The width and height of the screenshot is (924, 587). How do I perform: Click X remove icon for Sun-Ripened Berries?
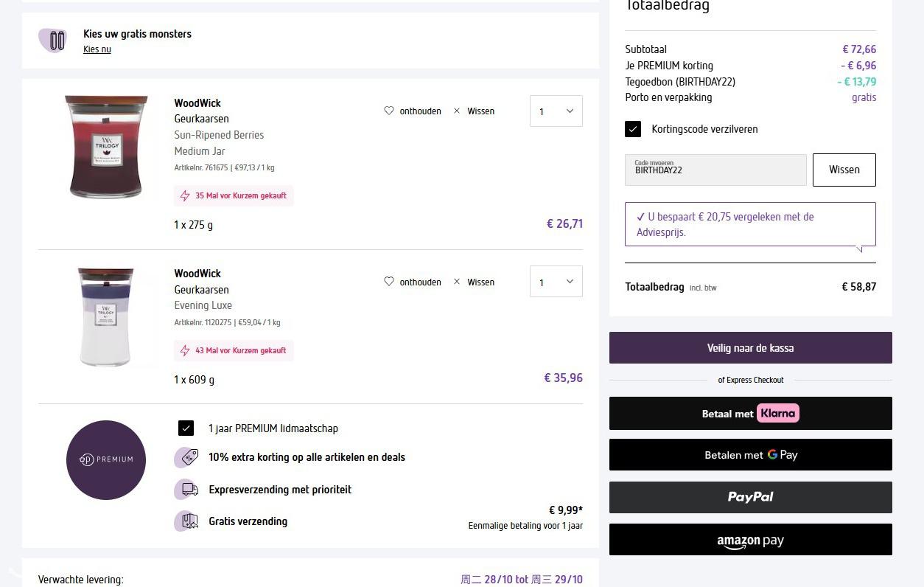[x=457, y=111]
